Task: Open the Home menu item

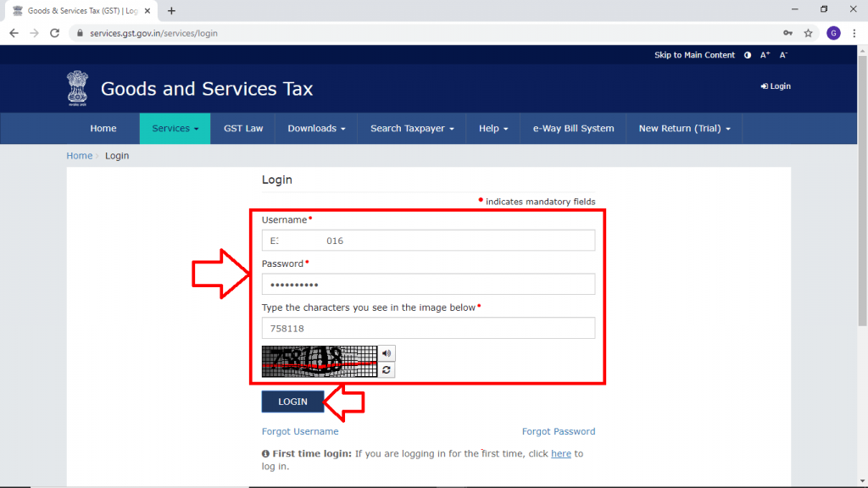Action: coord(103,129)
